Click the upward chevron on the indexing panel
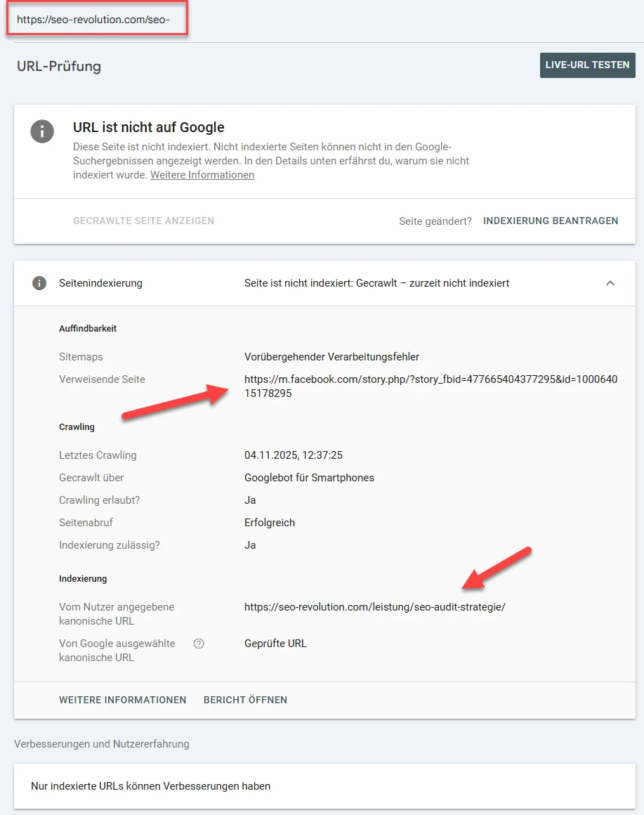Screen dimensions: 644x815 point(612,283)
